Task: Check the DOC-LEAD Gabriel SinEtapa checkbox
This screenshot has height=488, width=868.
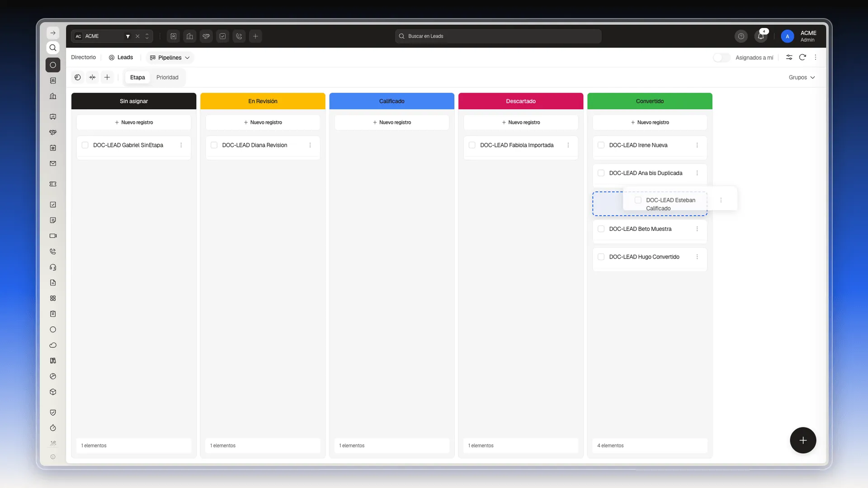Action: (85, 145)
